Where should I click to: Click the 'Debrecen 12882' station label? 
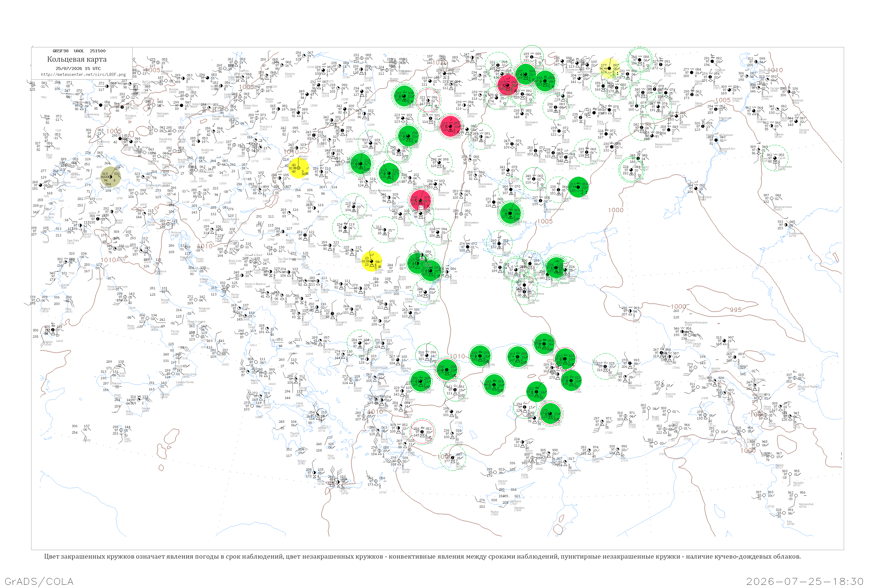click(x=323, y=218)
